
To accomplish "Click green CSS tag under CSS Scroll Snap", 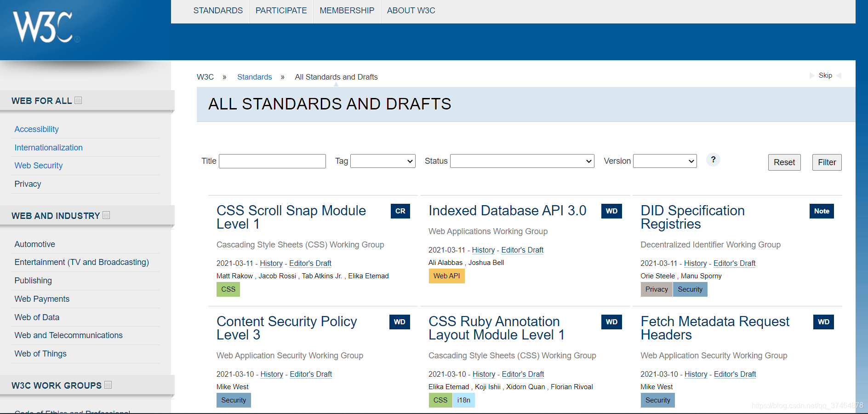I will [228, 289].
